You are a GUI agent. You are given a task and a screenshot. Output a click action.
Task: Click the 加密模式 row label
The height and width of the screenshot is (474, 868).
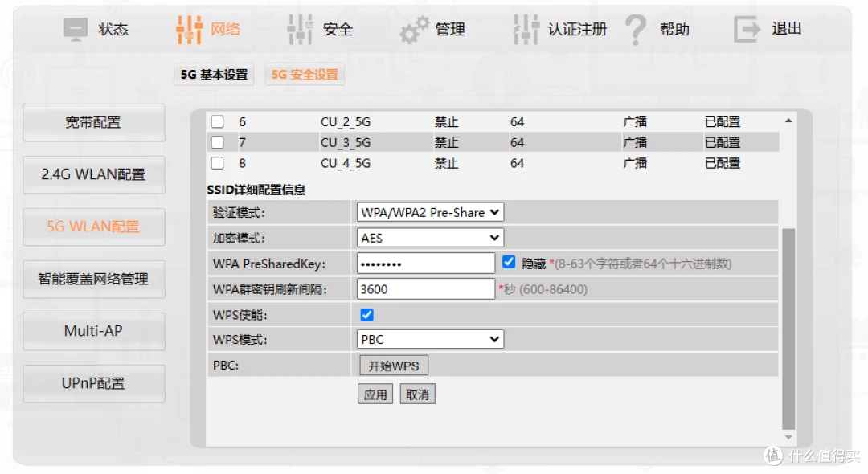click(x=240, y=239)
